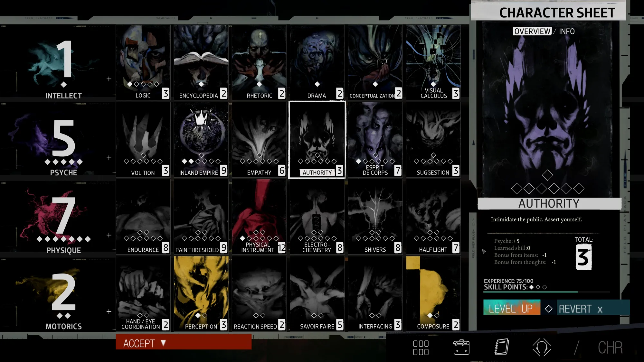Select the Encyclopedia skill card
Image resolution: width=644 pixels, height=362 pixels.
click(201, 62)
